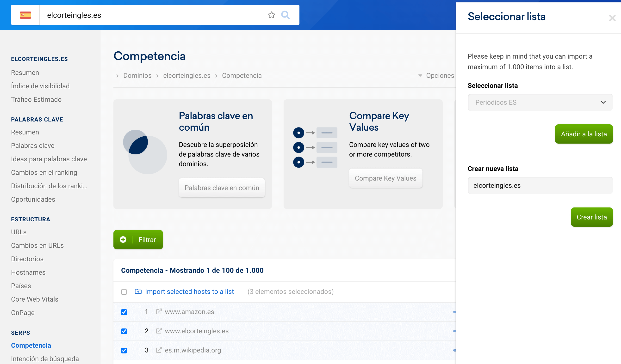The width and height of the screenshot is (621, 364).
Task: Open external link icon for www.elcorteingles.es
Action: pos(159,331)
